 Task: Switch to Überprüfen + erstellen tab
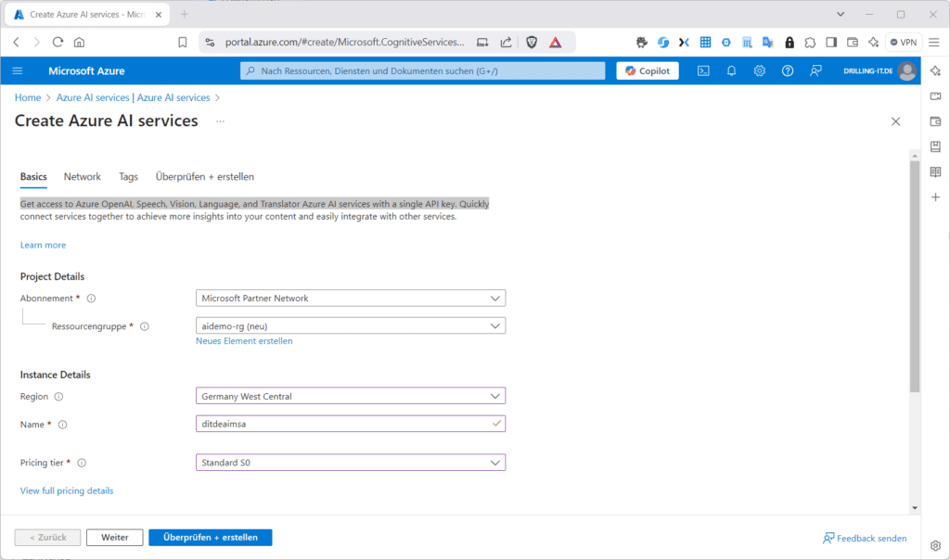[x=205, y=177]
